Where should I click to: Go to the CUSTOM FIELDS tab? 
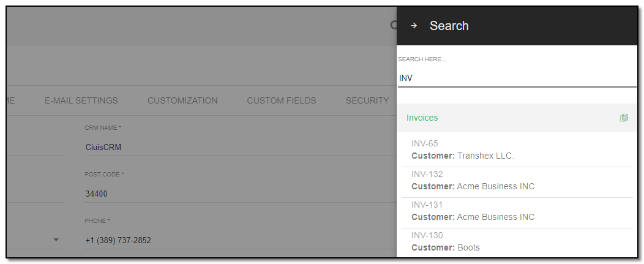pos(282,100)
